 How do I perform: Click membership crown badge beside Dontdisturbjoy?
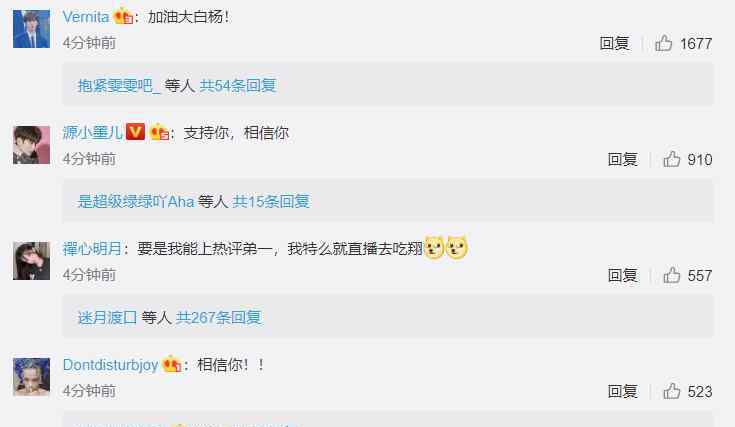(172, 365)
